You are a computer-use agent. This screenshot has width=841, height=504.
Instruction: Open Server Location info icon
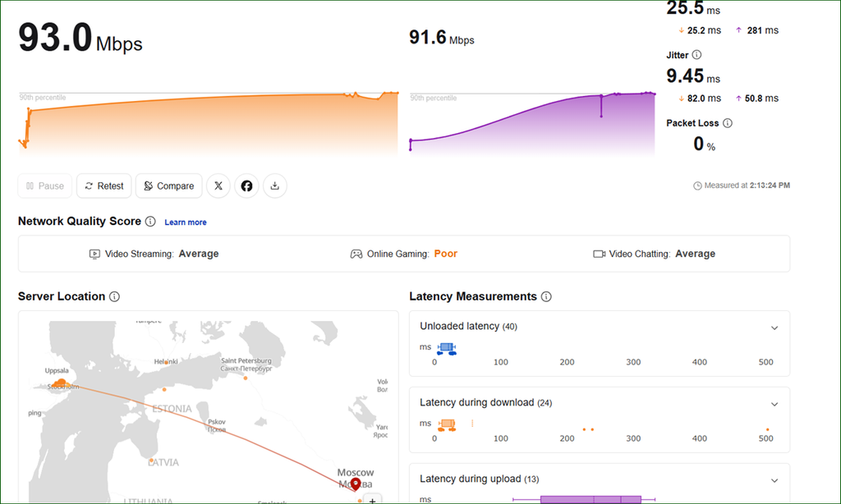point(114,296)
